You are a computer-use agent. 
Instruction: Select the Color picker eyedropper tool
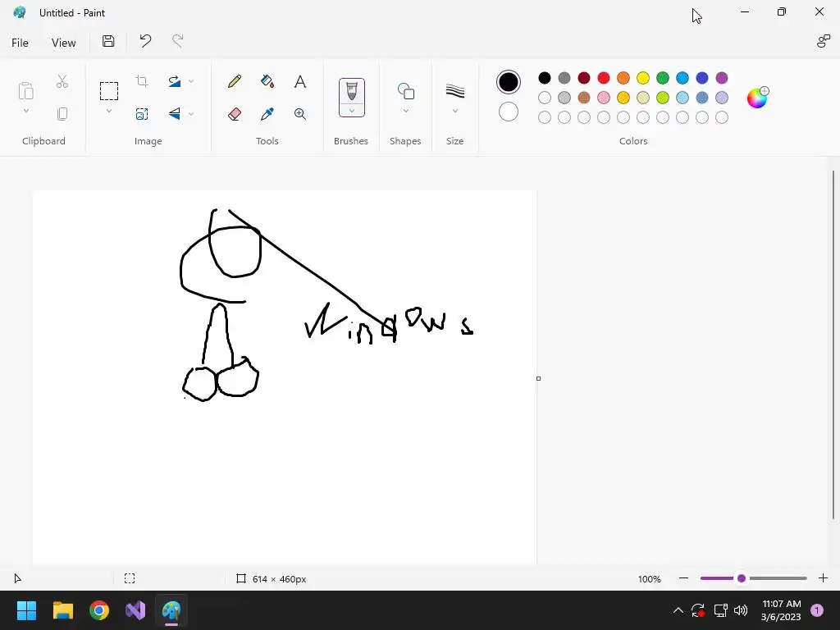[267, 113]
